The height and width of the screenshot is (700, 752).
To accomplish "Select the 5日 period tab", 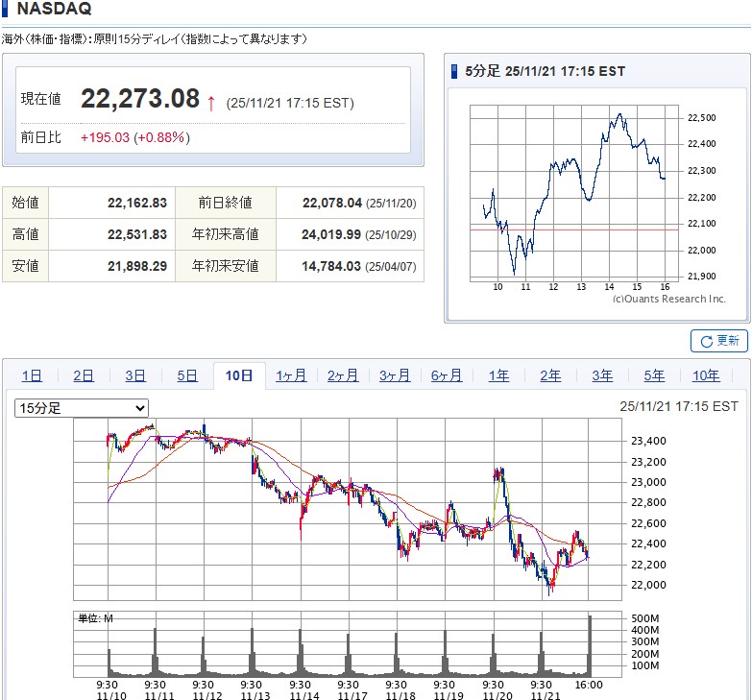I will (187, 376).
